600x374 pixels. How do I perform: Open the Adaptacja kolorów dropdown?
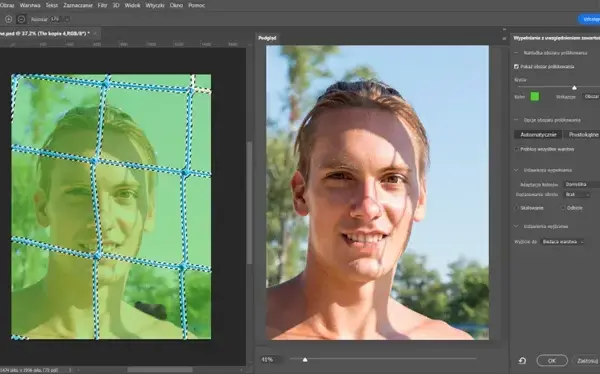[x=582, y=185]
